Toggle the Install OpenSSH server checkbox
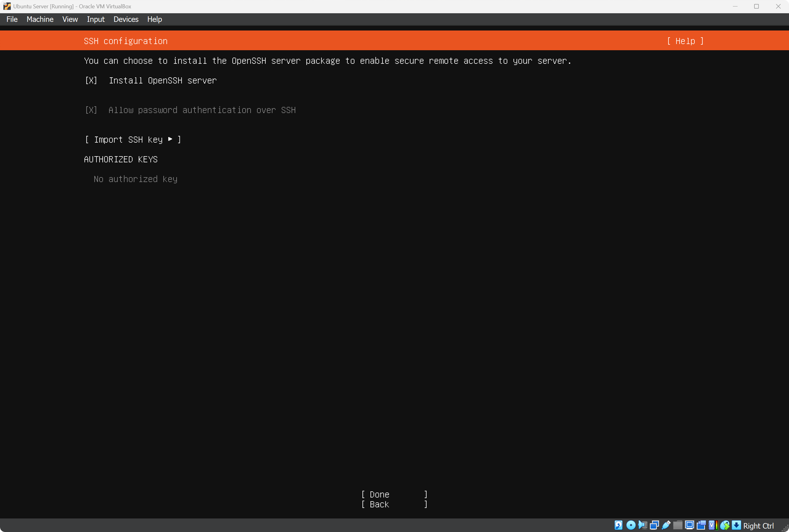The image size is (789, 532). [91, 80]
